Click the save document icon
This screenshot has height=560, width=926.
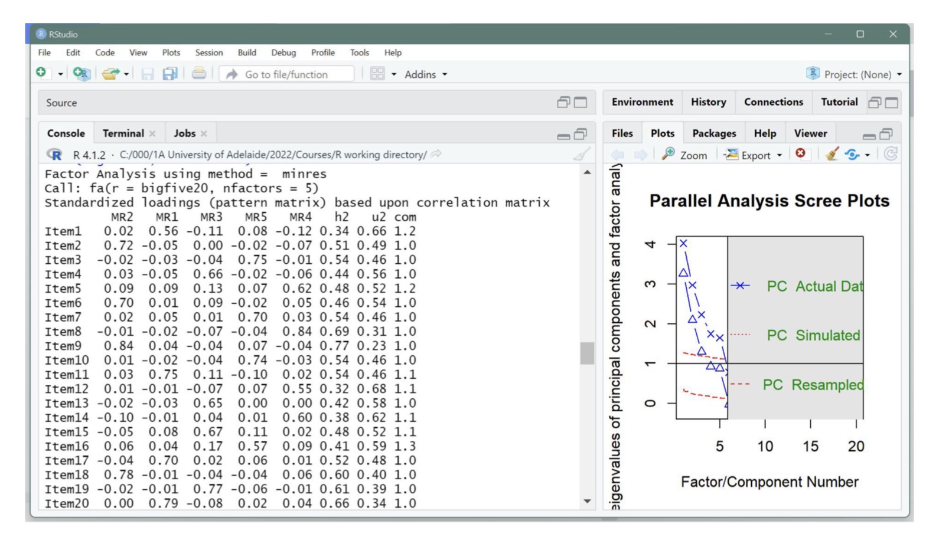click(147, 74)
